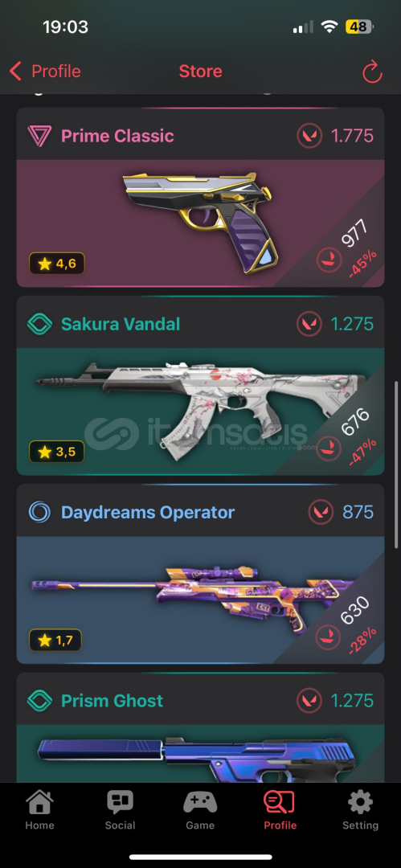Screen dimensions: 401x868
Task: Tap the Prism Ghost tier icon
Action: [39, 700]
